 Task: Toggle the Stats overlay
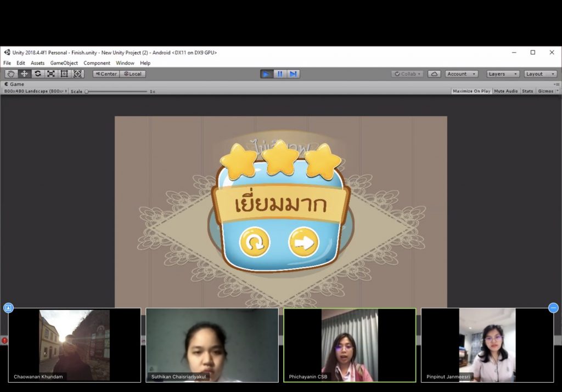pos(527,91)
